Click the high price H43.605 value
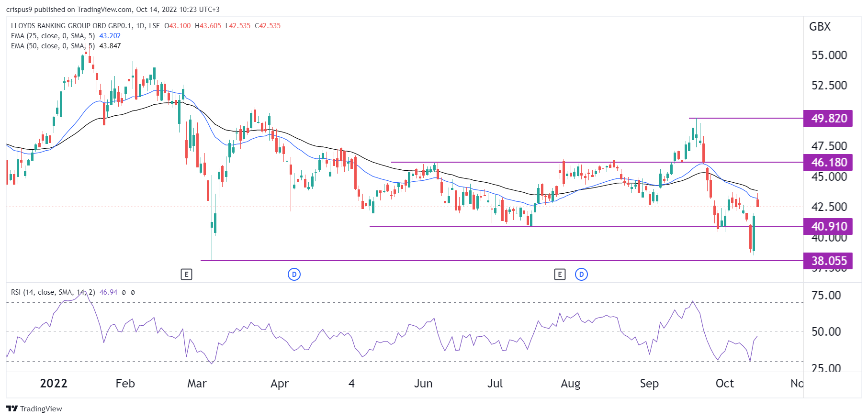 coord(208,26)
